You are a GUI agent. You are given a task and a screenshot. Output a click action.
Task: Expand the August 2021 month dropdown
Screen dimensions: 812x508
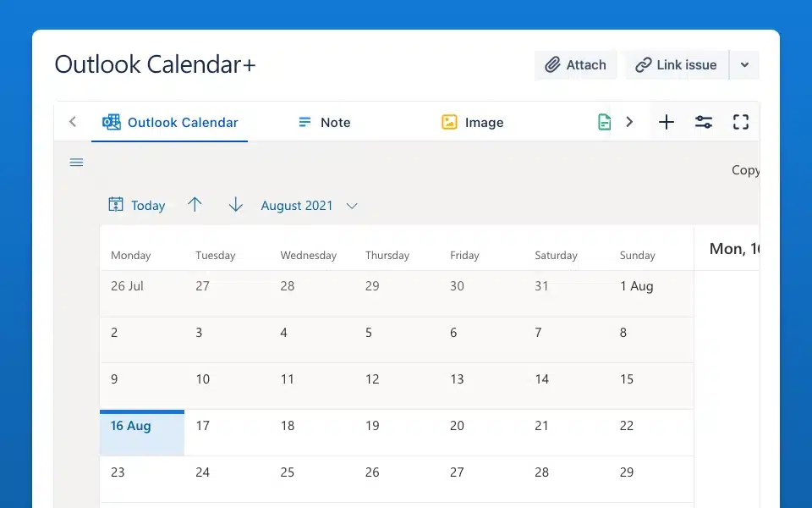click(x=352, y=206)
